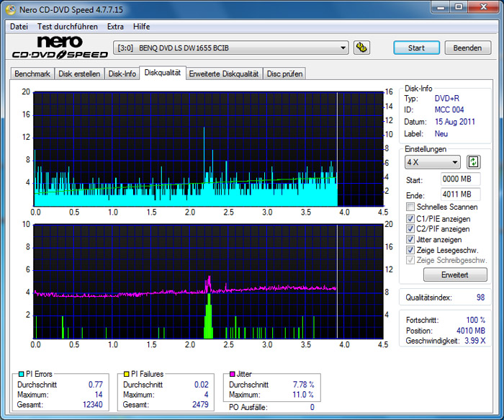This screenshot has width=504, height=420.
Task: Click the Geschwindigkeit value 3.99 X
Action: click(x=475, y=341)
